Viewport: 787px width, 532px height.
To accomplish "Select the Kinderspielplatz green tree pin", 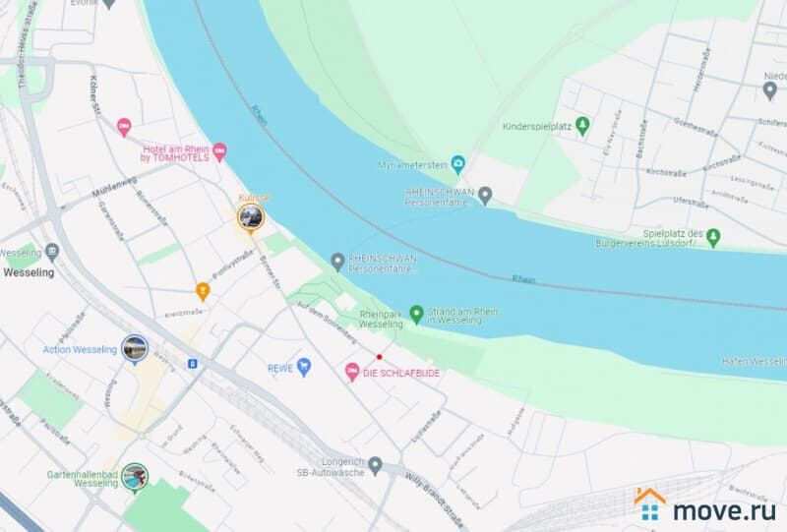I will tap(582, 126).
